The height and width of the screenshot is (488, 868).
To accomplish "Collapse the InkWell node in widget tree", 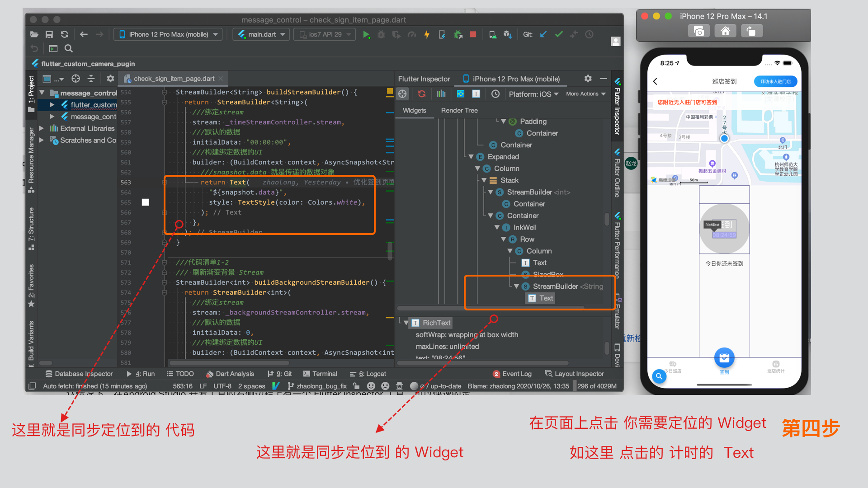I will pyautogui.click(x=497, y=227).
